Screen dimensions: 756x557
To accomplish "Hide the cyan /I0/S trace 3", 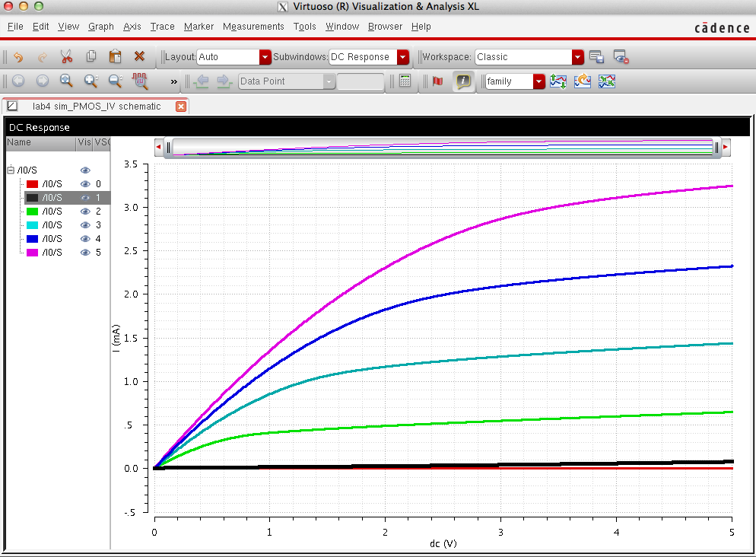I will (85, 225).
